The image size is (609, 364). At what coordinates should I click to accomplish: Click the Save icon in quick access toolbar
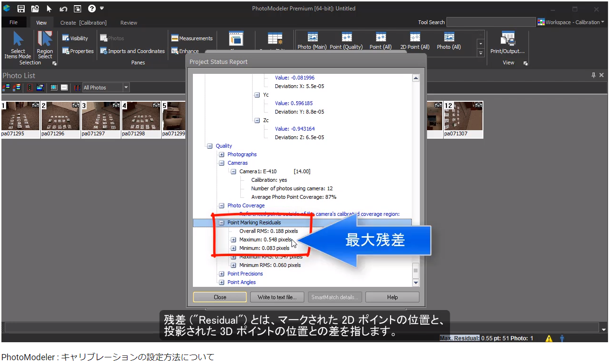tap(21, 9)
